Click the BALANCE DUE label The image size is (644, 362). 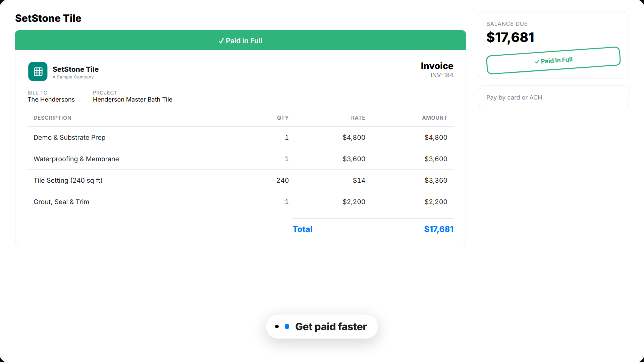pyautogui.click(x=507, y=24)
